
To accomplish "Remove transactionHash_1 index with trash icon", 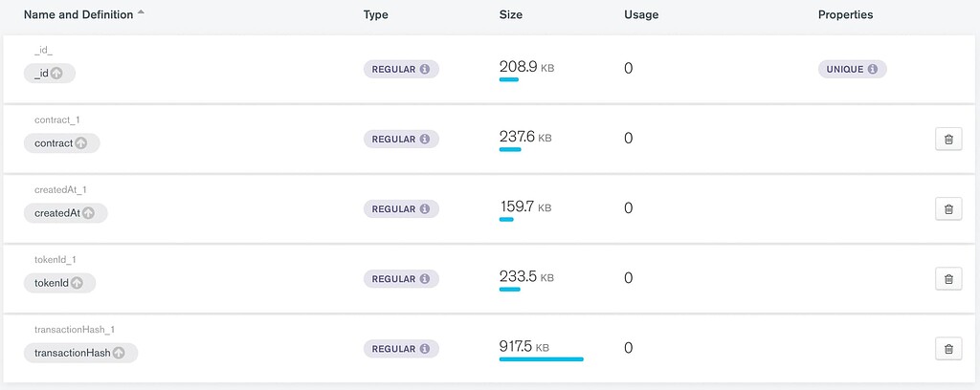I will [947, 349].
